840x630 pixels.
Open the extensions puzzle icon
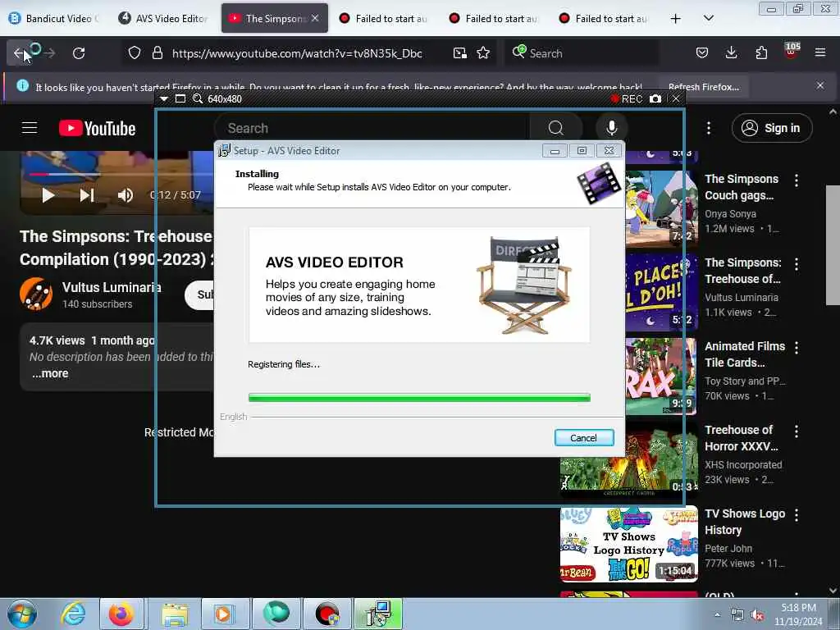761,53
